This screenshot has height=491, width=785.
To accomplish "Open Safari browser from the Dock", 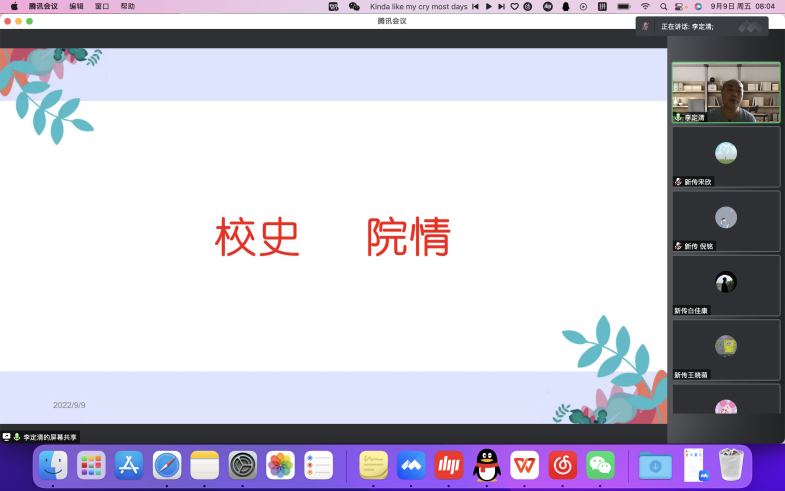I will (x=167, y=465).
